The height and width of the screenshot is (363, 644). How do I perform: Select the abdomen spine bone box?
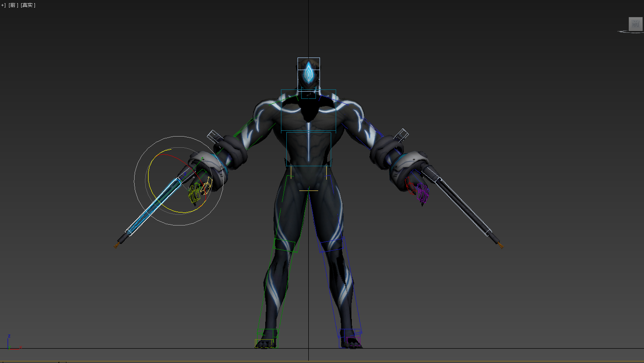308,149
